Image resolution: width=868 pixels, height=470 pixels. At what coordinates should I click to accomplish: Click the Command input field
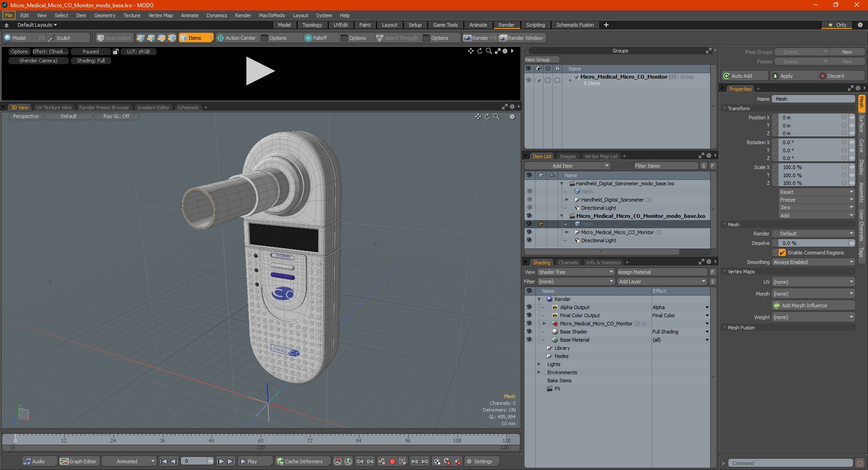(x=790, y=463)
